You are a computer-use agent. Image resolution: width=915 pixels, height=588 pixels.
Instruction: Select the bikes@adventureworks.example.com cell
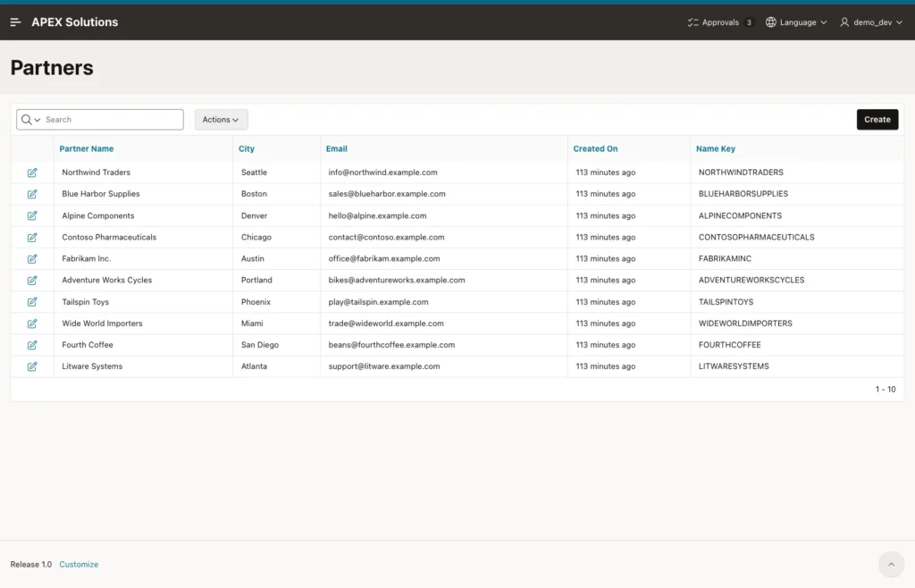397,280
